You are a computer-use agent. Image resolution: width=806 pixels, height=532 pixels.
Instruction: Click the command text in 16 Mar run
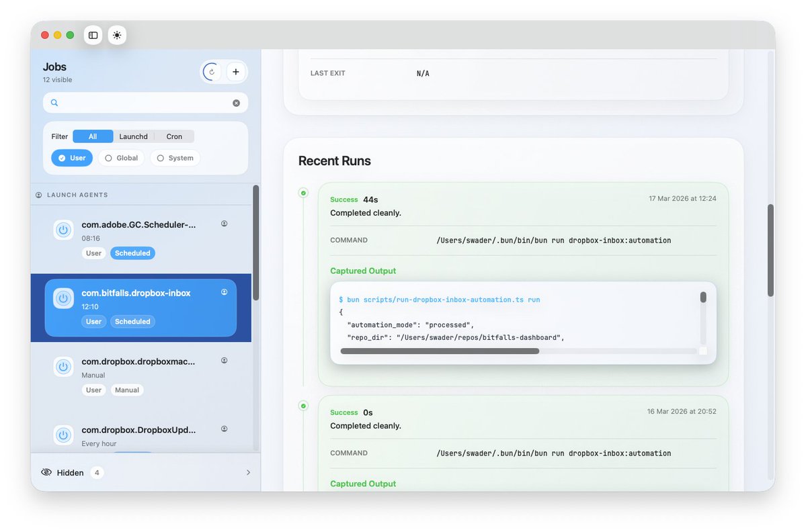(x=554, y=453)
